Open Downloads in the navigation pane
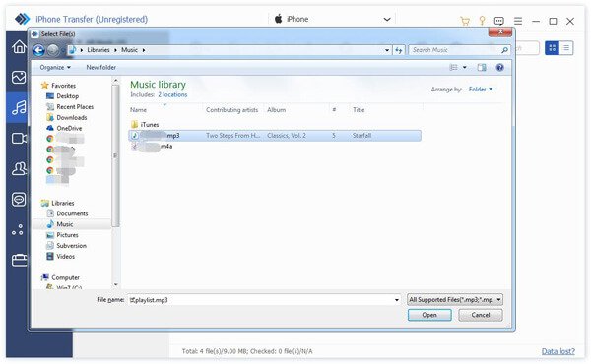This screenshot has width=591, height=364. click(x=67, y=118)
